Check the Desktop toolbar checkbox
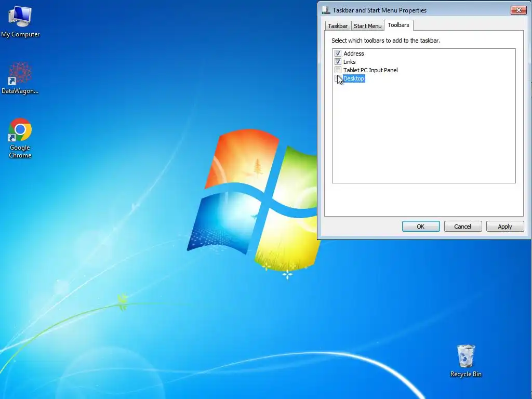This screenshot has height=399, width=532. point(338,78)
